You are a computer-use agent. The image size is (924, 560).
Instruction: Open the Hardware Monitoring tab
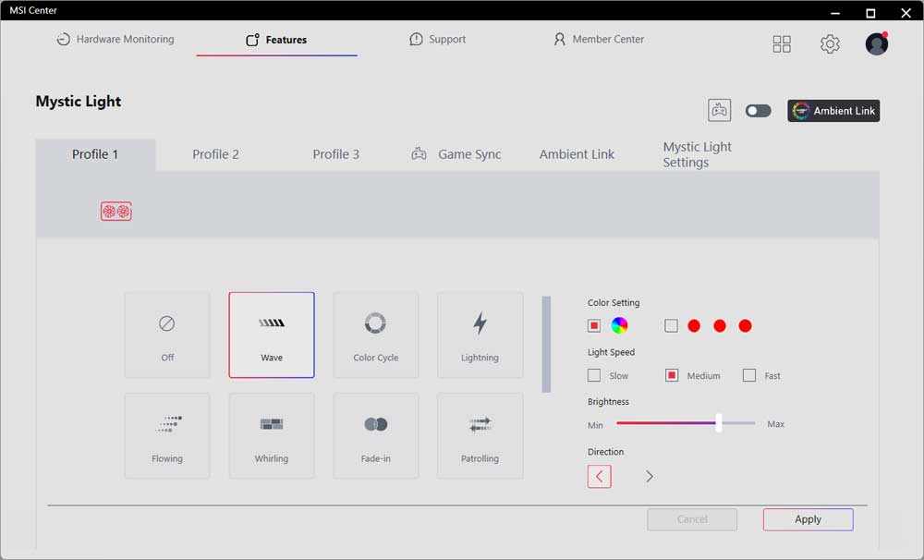click(x=115, y=40)
